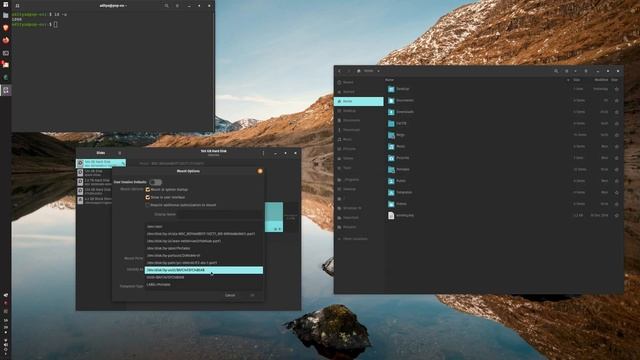Open the Files window hamburger menu
Viewport: 640px width, 360px height.
click(586, 71)
